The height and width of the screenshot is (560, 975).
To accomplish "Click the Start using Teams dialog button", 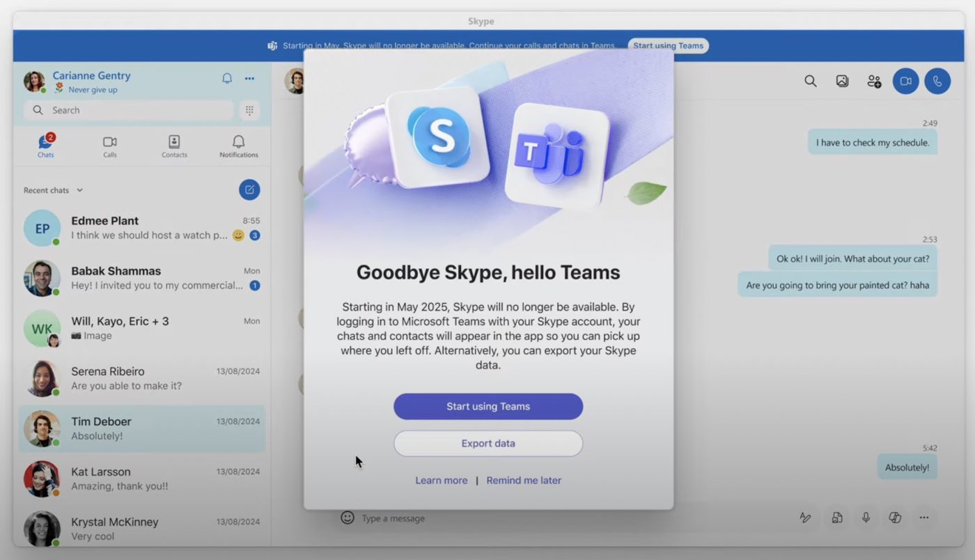I will pos(488,407).
